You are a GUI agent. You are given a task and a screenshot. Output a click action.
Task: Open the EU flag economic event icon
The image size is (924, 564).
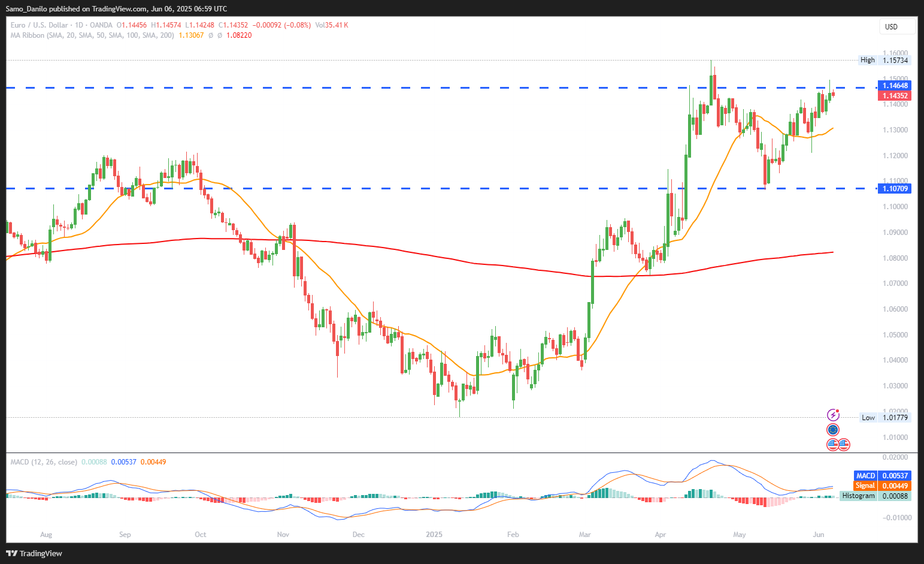point(833,430)
